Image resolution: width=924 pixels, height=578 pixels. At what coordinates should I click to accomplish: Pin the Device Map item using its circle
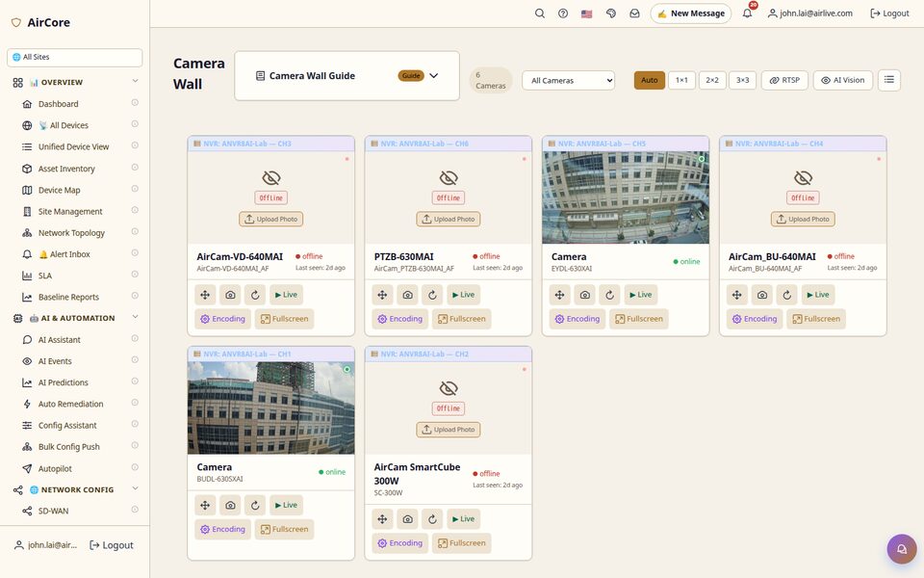tap(135, 189)
